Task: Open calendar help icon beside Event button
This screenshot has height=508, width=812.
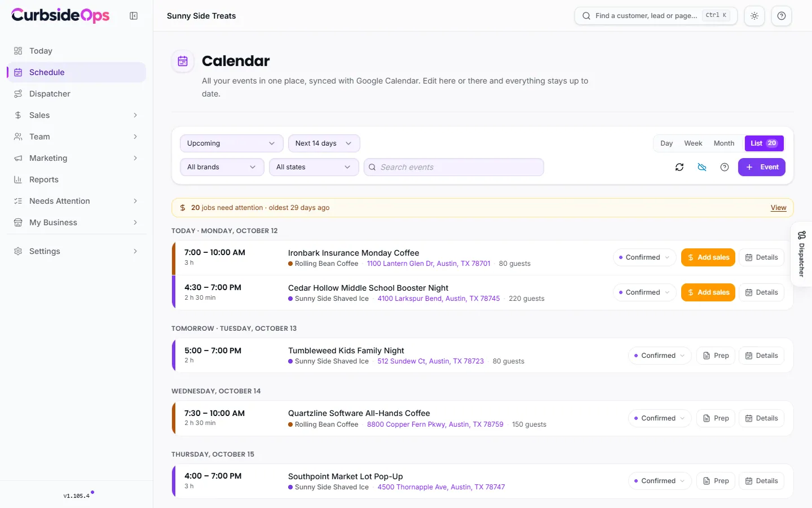Action: [725, 167]
